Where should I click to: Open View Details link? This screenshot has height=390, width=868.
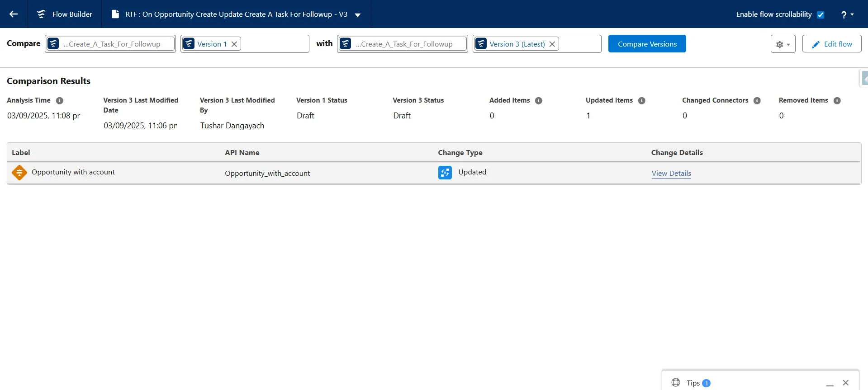point(671,174)
